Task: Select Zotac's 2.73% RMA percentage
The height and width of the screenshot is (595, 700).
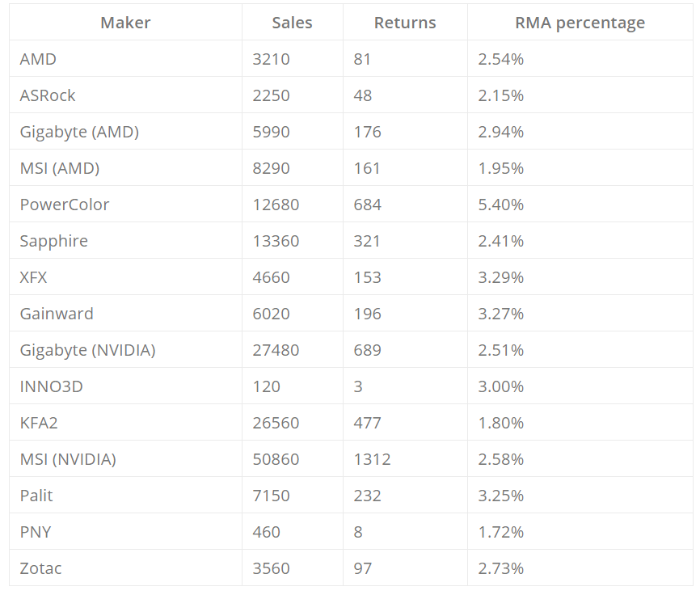Action: (x=501, y=568)
